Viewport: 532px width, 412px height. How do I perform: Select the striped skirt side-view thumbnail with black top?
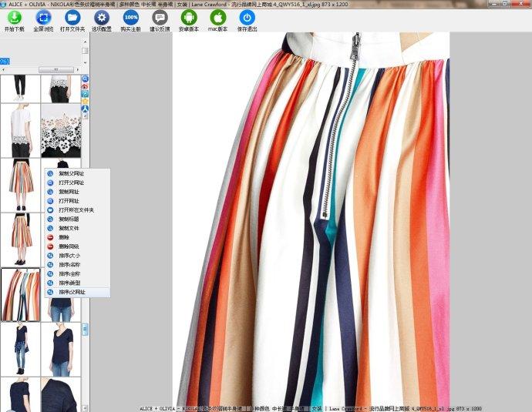pos(20,239)
